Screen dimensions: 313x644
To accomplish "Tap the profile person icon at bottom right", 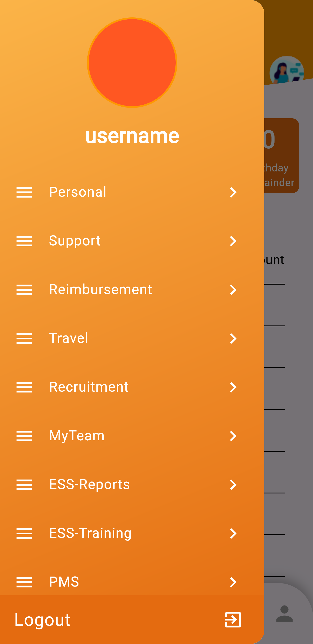I will pos(284,614).
